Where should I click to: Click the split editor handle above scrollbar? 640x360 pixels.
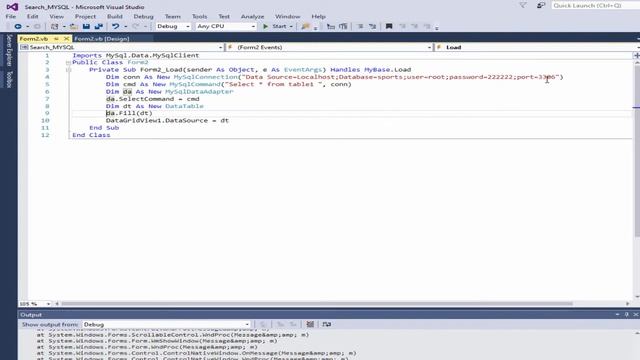[636, 55]
